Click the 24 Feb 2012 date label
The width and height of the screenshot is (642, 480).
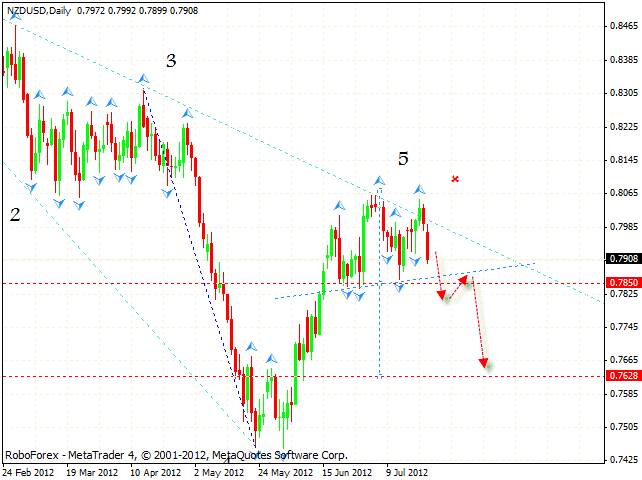pos(30,472)
